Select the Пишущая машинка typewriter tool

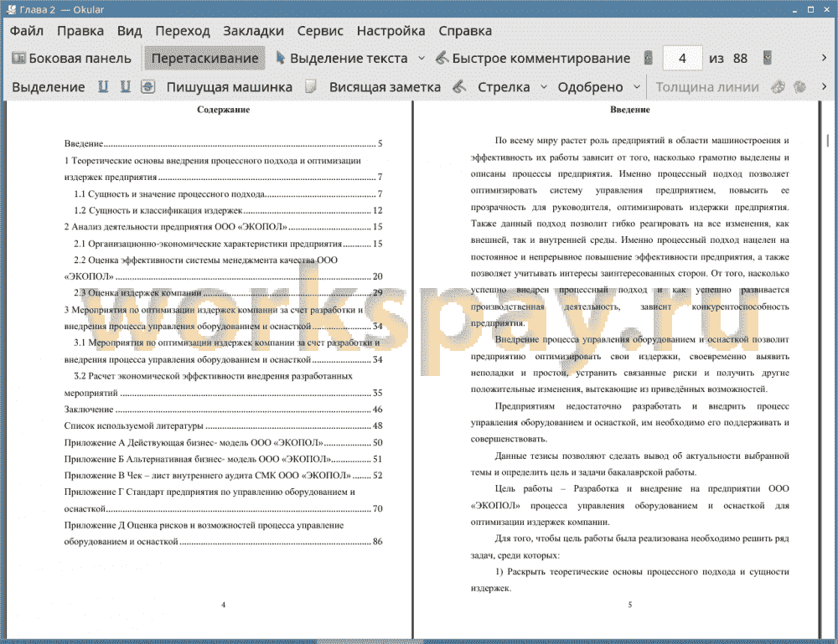pos(230,87)
